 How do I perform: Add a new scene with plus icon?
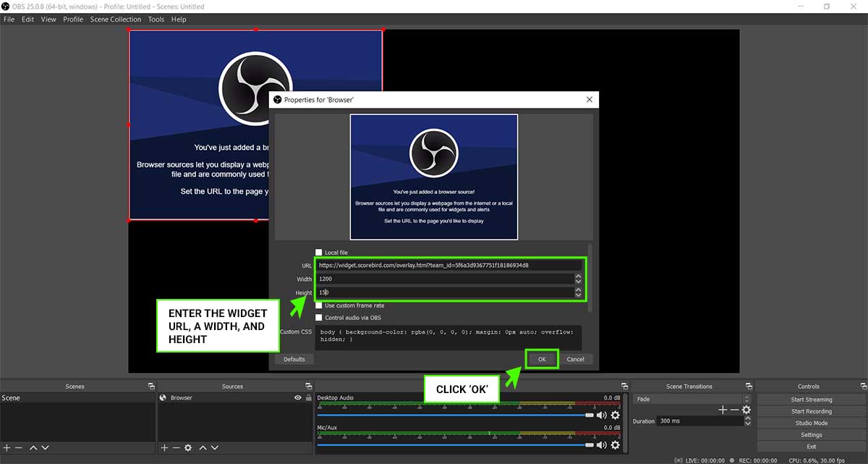pyautogui.click(x=7, y=448)
